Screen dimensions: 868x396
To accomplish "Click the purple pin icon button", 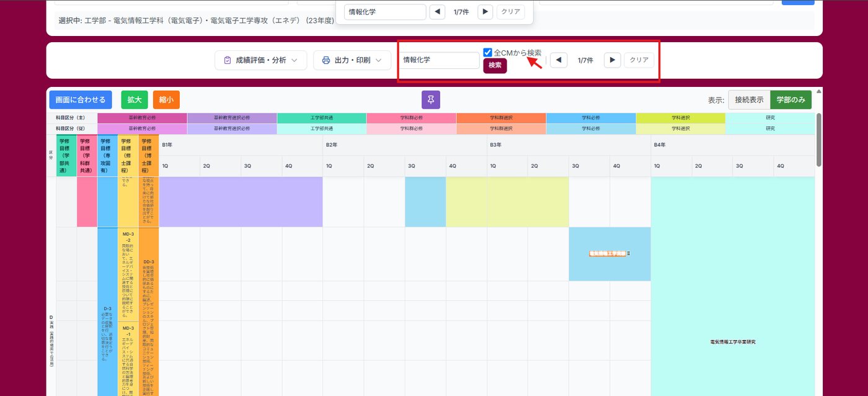I will click(431, 99).
